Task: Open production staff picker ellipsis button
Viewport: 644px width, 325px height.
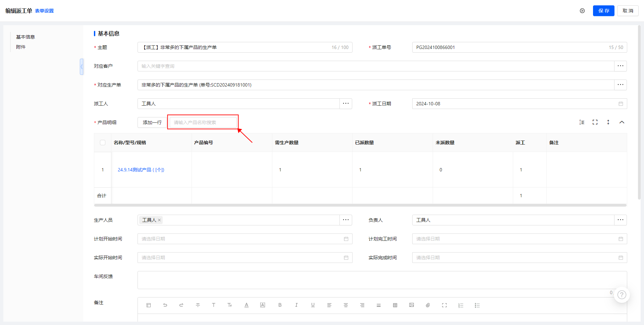Action: (346, 220)
